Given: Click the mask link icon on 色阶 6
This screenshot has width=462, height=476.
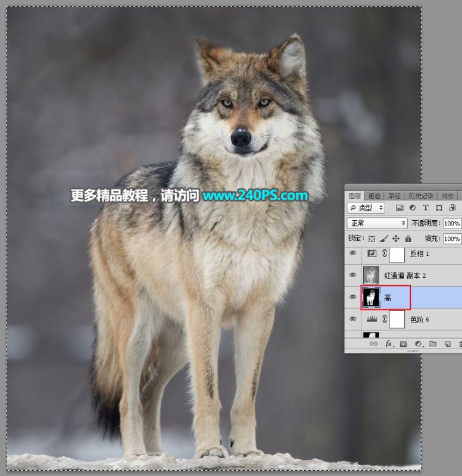Looking at the screenshot, I should click(385, 319).
